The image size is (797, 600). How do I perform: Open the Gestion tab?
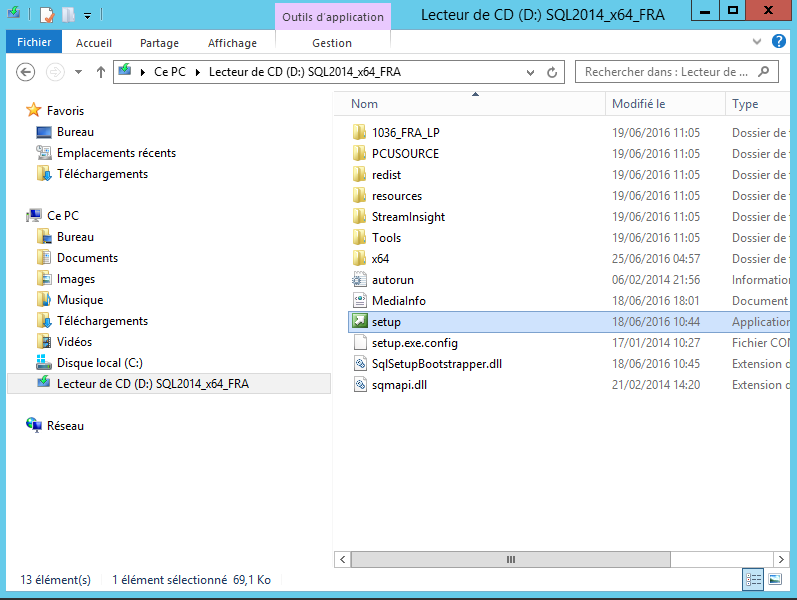332,43
